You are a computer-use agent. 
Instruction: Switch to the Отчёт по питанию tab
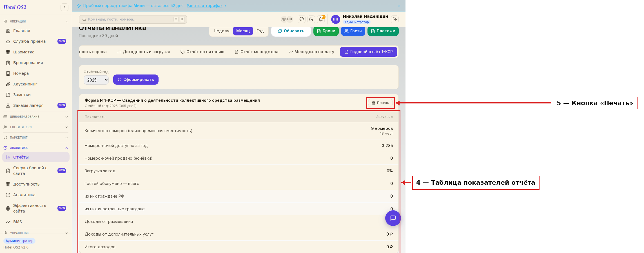coord(202,52)
